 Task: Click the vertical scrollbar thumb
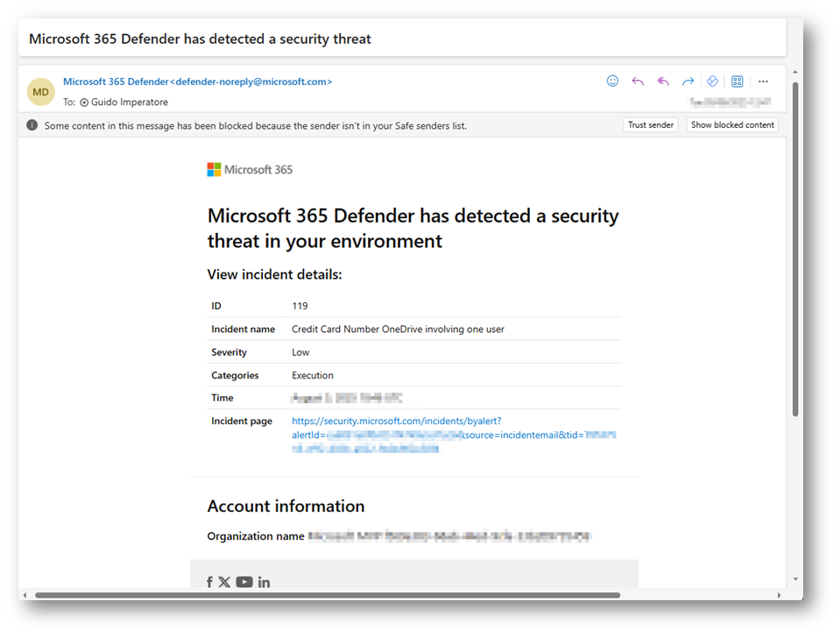795,245
